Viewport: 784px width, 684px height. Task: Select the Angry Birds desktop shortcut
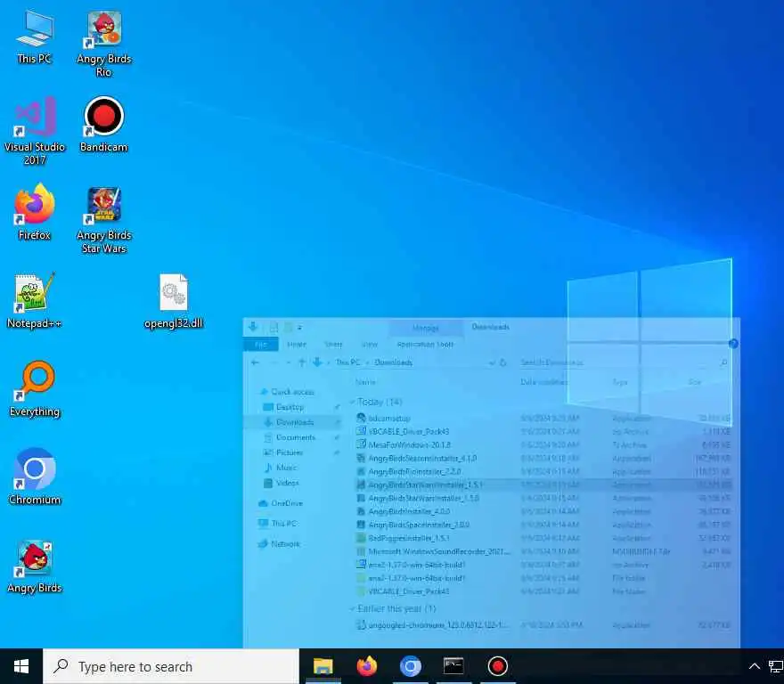coord(35,566)
